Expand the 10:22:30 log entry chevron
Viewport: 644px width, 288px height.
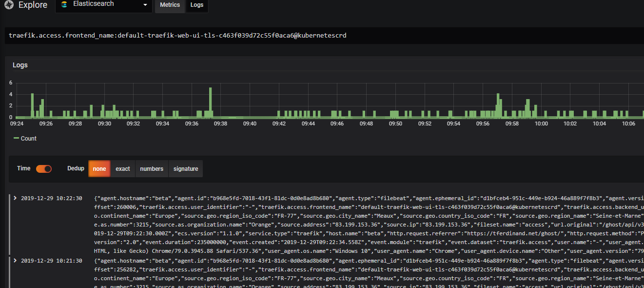pyautogui.click(x=15, y=198)
